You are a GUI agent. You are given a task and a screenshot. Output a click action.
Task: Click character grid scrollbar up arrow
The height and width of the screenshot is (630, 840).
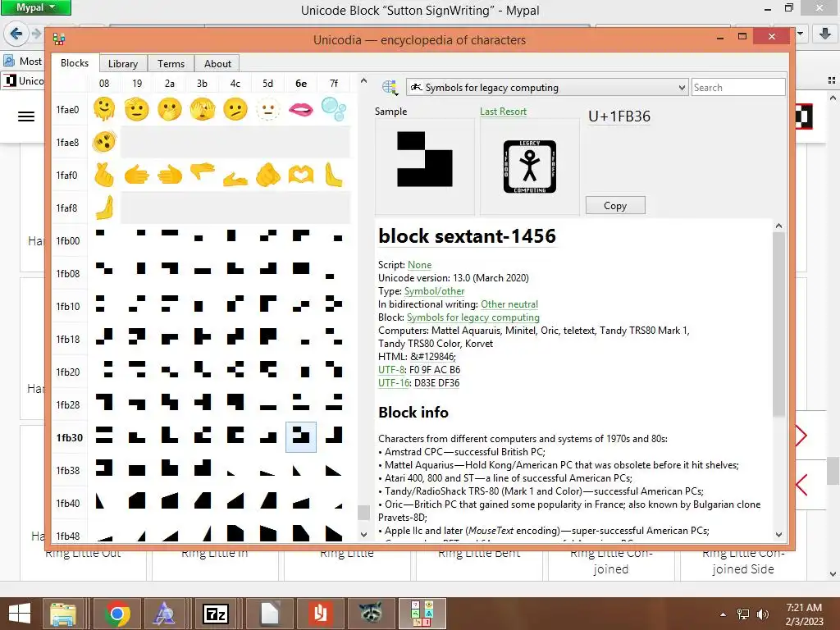(x=363, y=81)
